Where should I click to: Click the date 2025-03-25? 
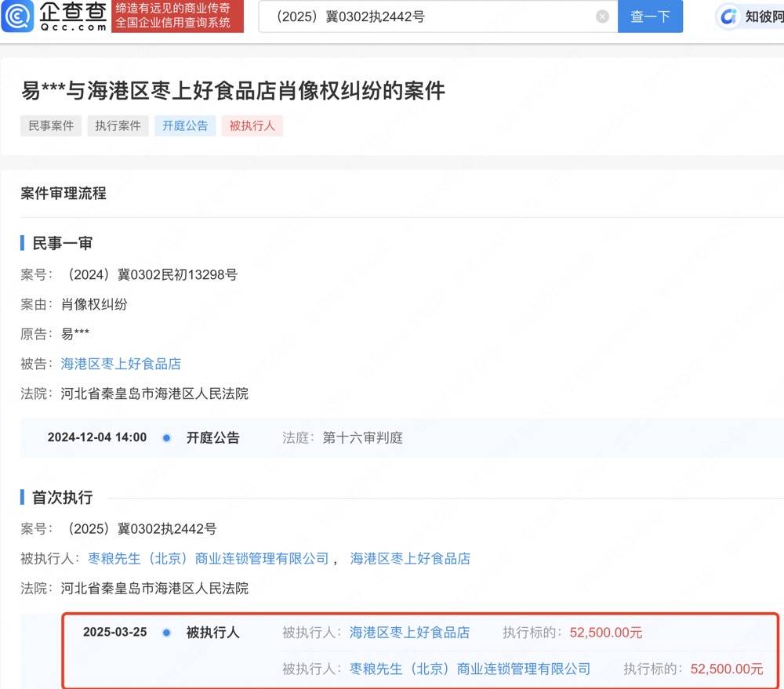click(x=115, y=633)
